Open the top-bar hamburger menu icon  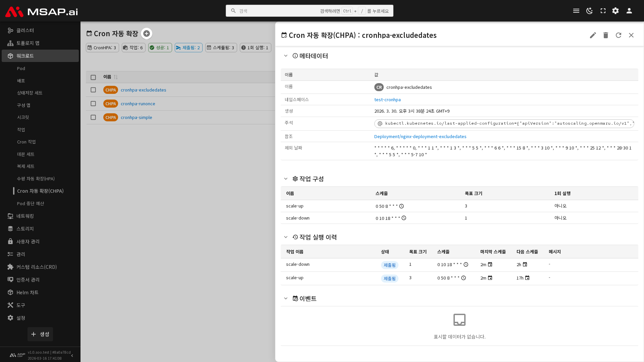tap(576, 11)
